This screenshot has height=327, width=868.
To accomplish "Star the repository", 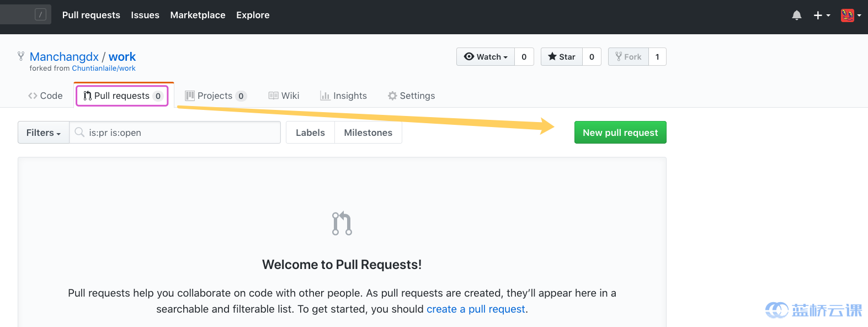I will coord(562,57).
